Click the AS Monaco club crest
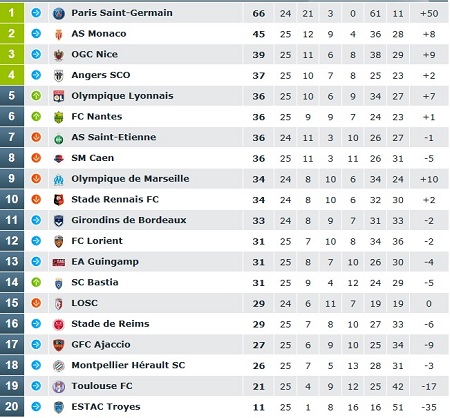Screen dimensions: 450x418 tap(59, 34)
